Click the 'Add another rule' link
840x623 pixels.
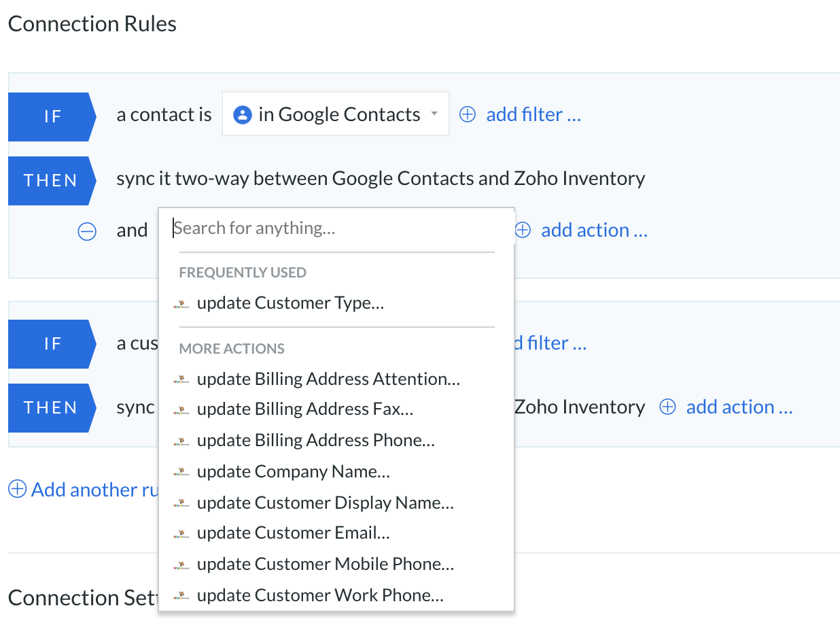coord(94,489)
